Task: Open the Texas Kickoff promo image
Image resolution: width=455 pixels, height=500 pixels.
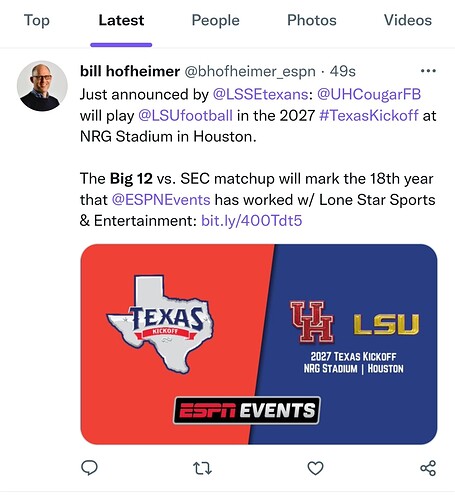Action: [x=259, y=344]
